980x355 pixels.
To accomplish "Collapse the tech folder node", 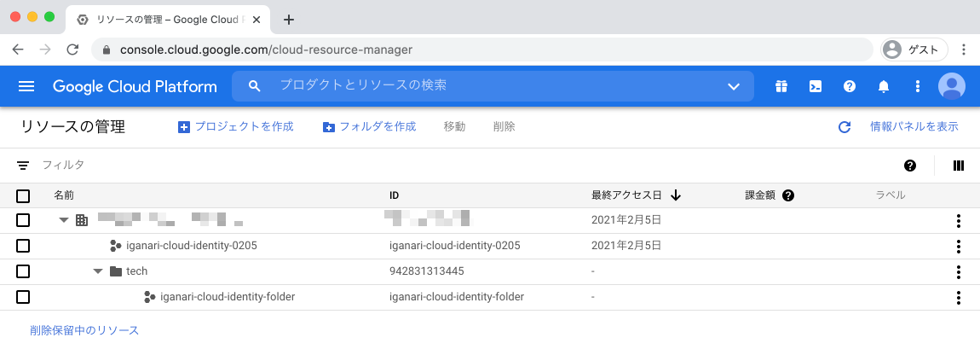I will point(97,271).
